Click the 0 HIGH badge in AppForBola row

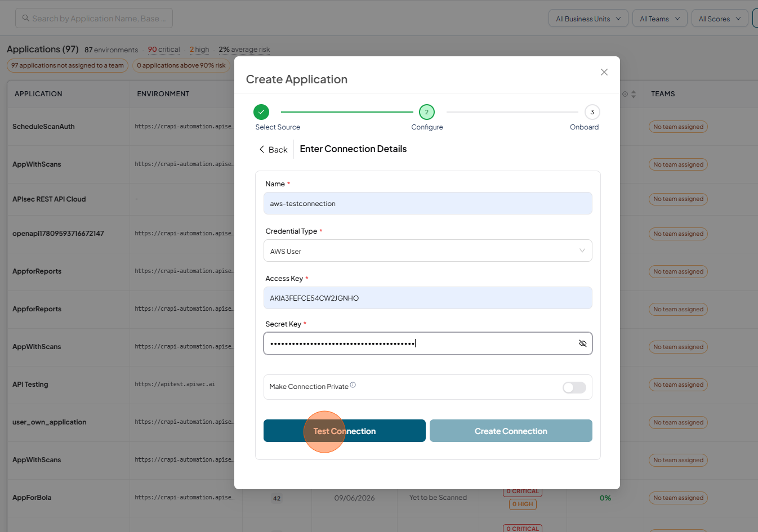tap(523, 504)
